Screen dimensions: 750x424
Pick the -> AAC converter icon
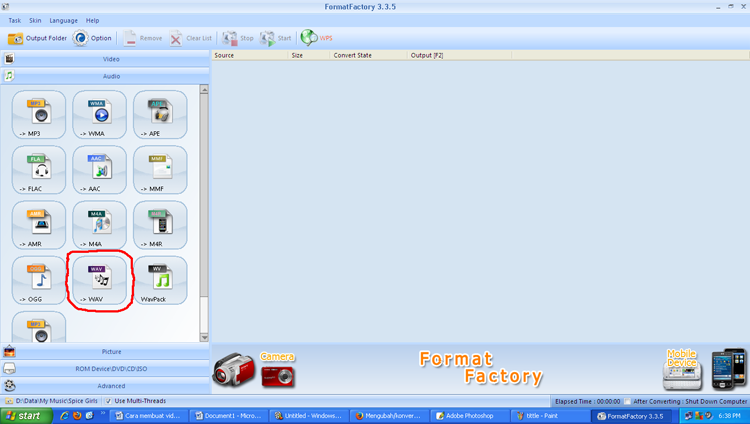pyautogui.click(x=99, y=170)
